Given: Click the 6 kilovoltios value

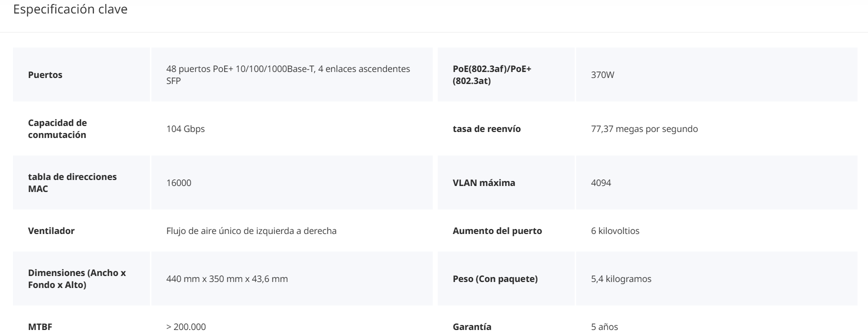Looking at the screenshot, I should click(x=615, y=231).
